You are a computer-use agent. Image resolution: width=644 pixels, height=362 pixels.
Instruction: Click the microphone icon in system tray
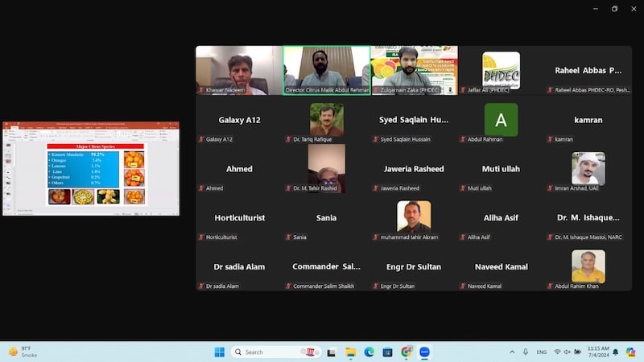(x=526, y=352)
